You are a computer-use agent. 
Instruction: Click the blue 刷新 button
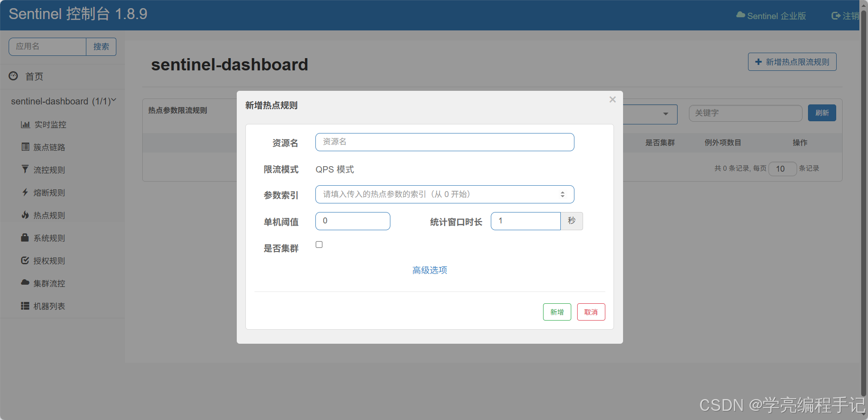point(822,113)
